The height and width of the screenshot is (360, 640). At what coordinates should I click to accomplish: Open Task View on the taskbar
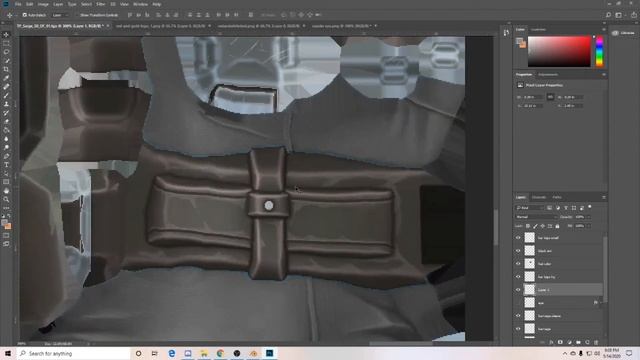click(x=155, y=353)
